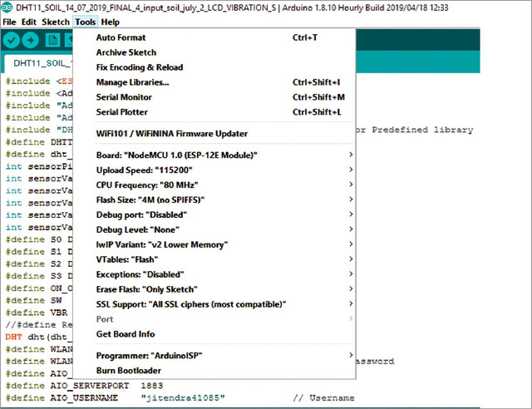Expand the Board NodeMCU 1.0 submenu
Image resolution: width=532 pixels, height=409 pixels.
tap(214, 155)
